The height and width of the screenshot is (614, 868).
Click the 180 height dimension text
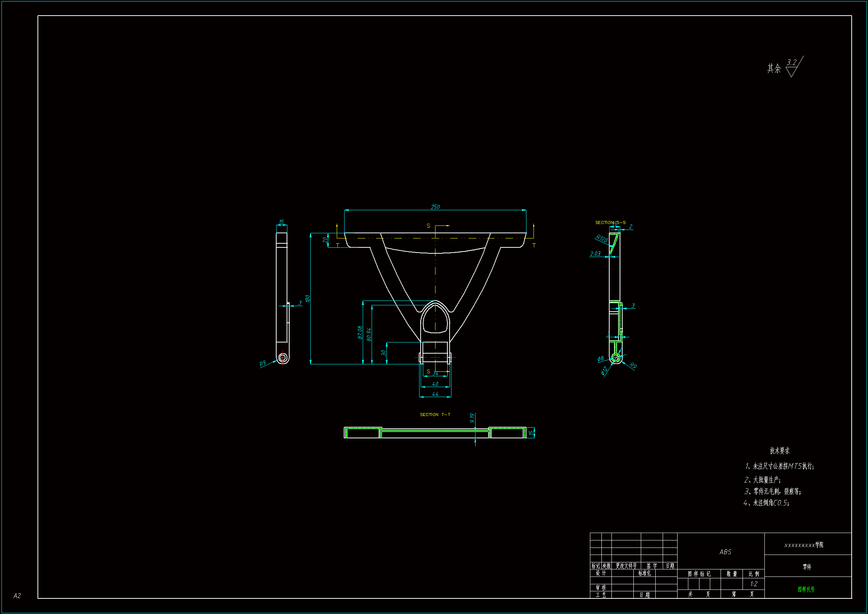click(x=307, y=299)
